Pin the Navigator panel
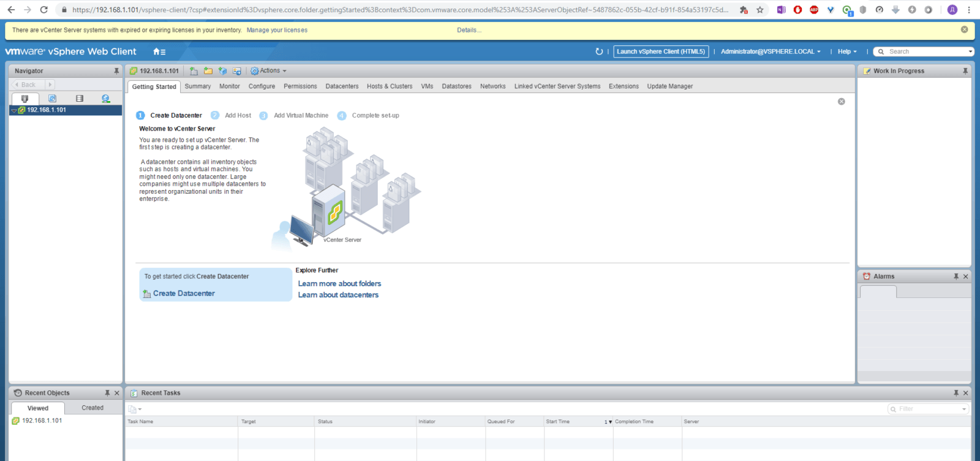The width and height of the screenshot is (980, 461). 116,71
